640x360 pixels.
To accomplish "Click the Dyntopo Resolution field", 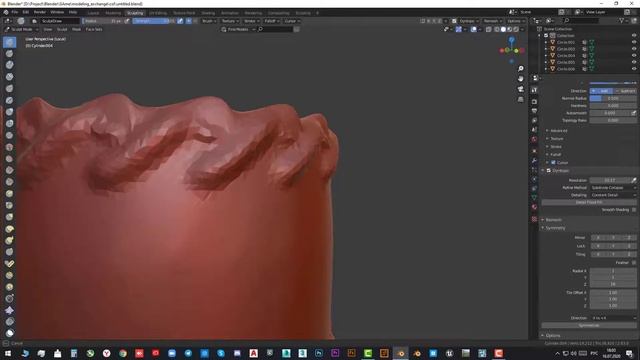I will tap(610, 180).
